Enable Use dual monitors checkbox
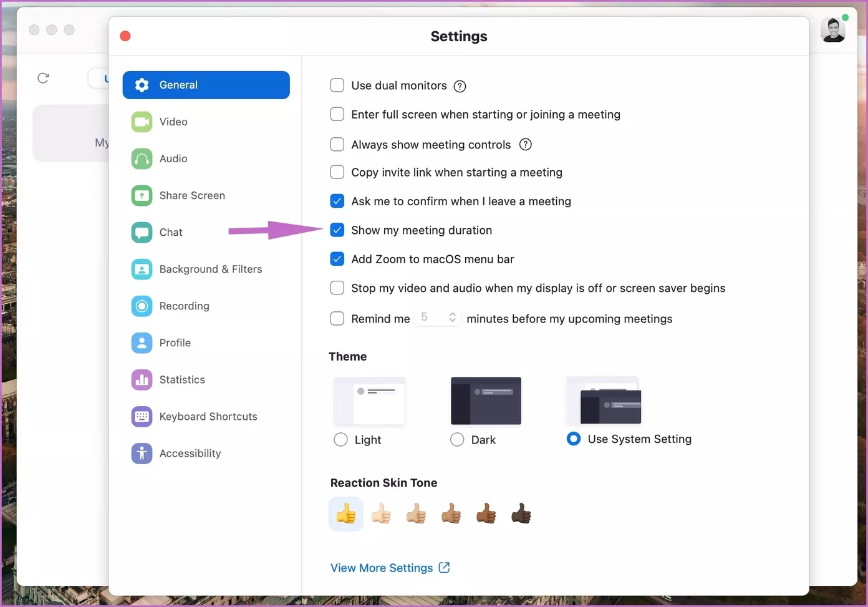The height and width of the screenshot is (607, 868). click(337, 85)
